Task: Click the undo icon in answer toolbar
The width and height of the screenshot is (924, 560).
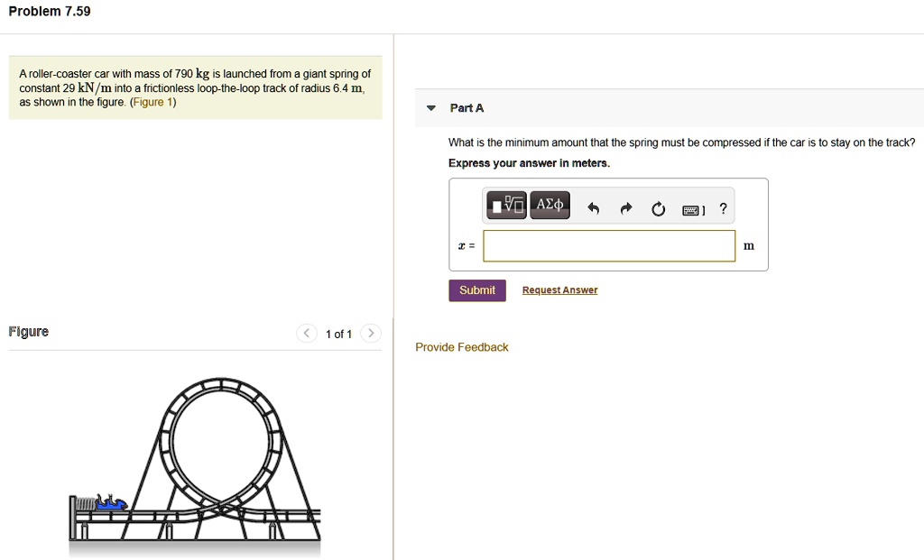Action: (593, 207)
